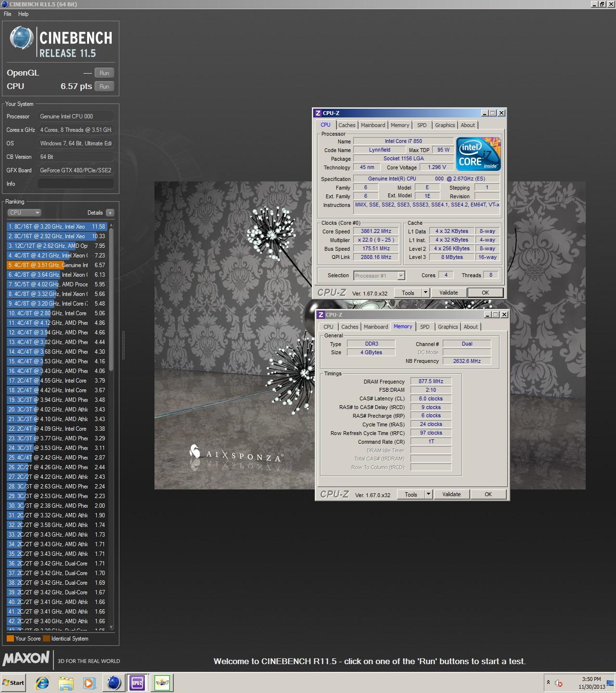
Task: Click the splitter handle beside ranking panel
Action: [123, 345]
